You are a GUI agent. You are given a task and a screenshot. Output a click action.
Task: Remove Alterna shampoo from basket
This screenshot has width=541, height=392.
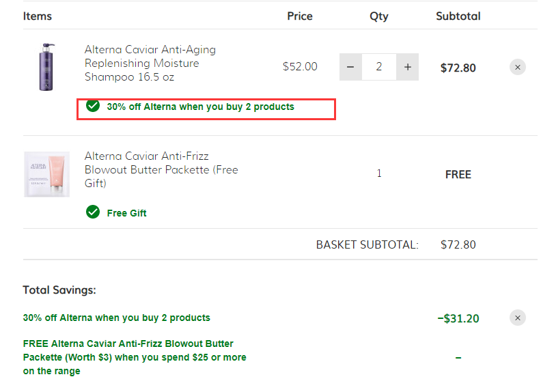[518, 68]
